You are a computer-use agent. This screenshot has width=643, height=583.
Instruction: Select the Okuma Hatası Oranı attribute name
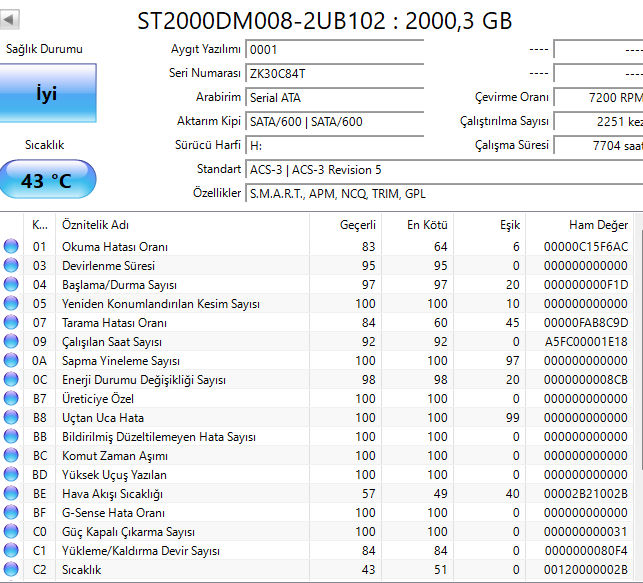click(x=115, y=247)
